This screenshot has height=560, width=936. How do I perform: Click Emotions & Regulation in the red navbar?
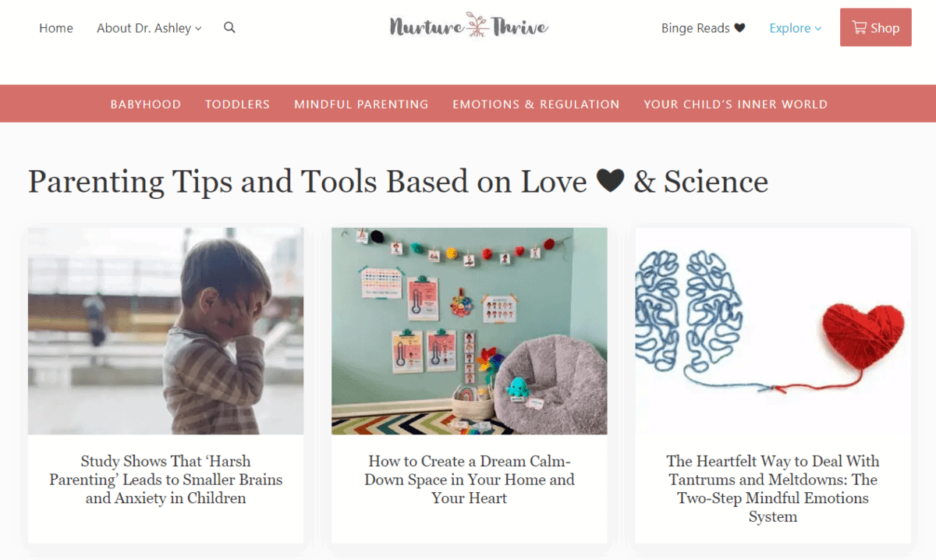click(x=536, y=103)
